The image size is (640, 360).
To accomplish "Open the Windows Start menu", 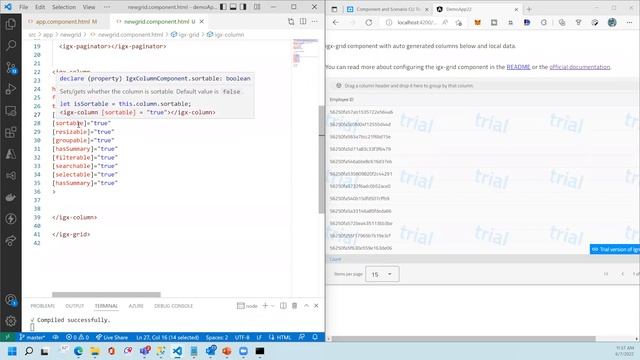I will [x=12, y=351].
